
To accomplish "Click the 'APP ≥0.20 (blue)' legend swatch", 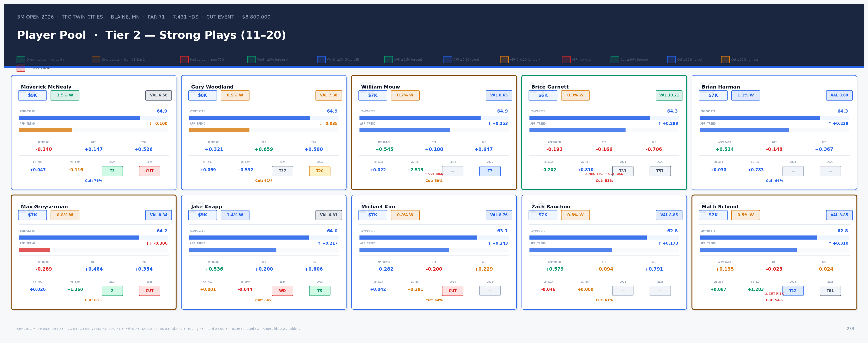I will point(447,60).
